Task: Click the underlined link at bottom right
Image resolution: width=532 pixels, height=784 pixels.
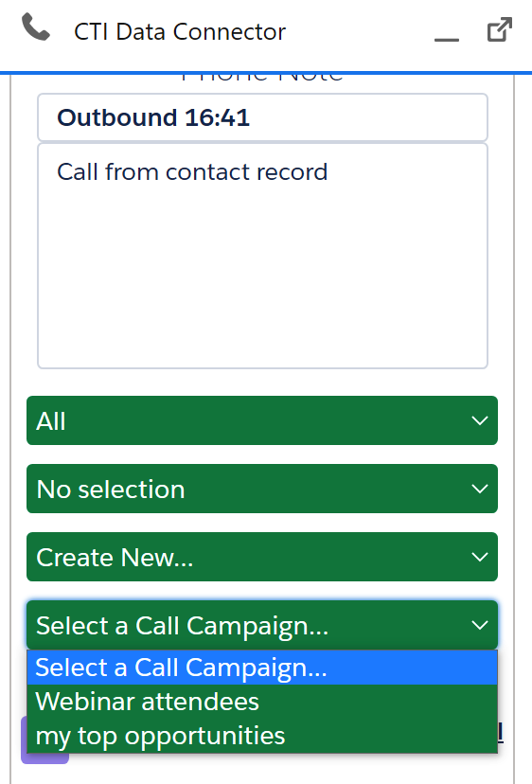Action: [x=500, y=733]
